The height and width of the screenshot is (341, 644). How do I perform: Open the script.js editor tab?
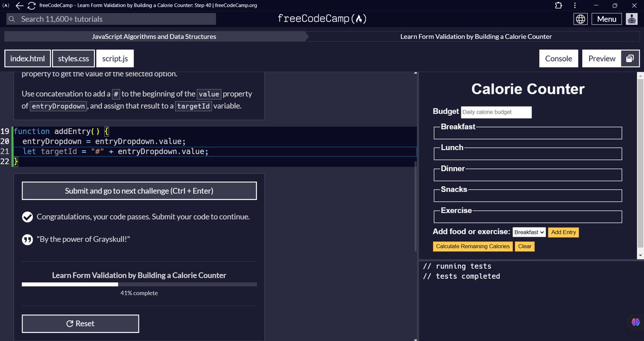pyautogui.click(x=114, y=58)
